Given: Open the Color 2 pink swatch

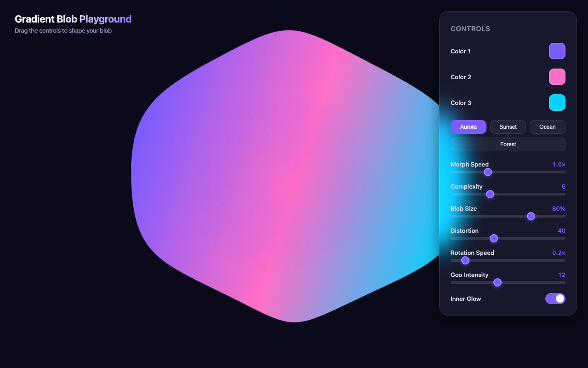Looking at the screenshot, I should (x=557, y=77).
